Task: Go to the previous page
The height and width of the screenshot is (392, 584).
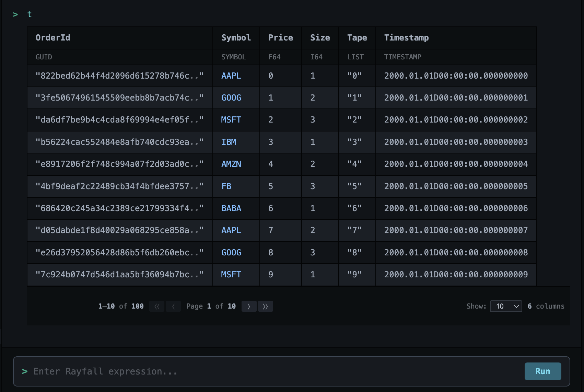Action: (173, 306)
